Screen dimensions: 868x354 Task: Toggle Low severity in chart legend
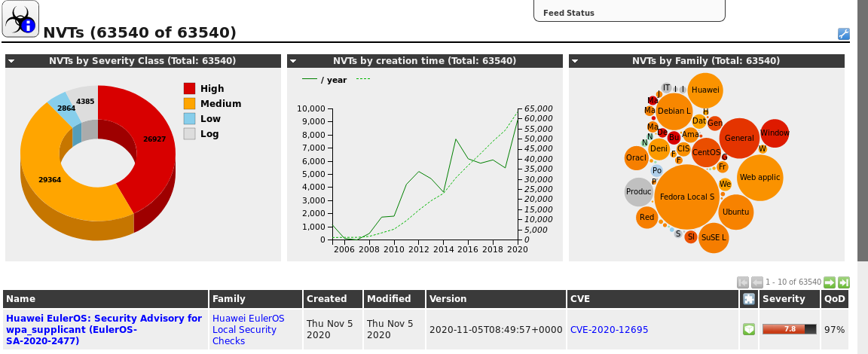pyautogui.click(x=189, y=119)
